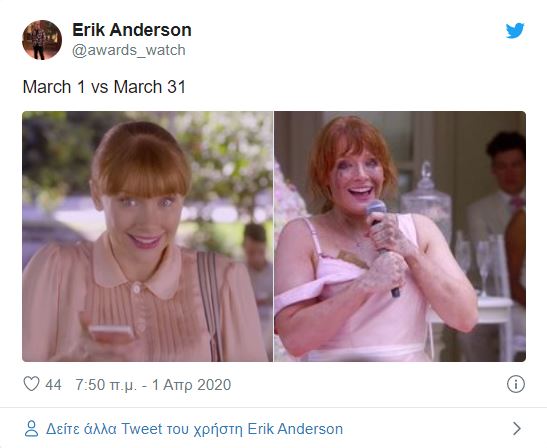Click the Twitter bird logo icon
The width and height of the screenshot is (547, 448).
click(515, 31)
